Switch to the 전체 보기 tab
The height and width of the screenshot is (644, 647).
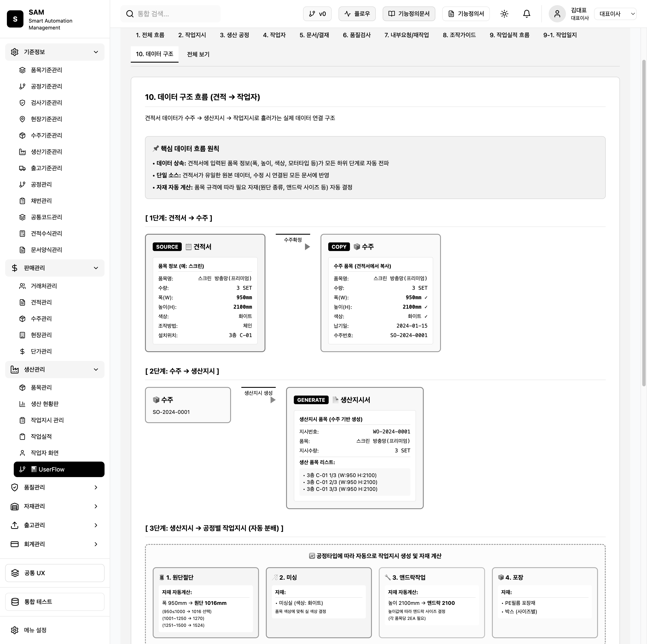coord(198,54)
